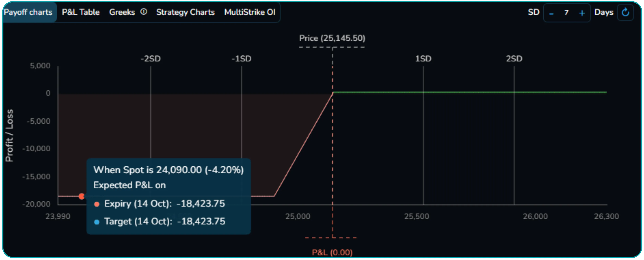Click the info icon beside Greeks

(x=144, y=12)
